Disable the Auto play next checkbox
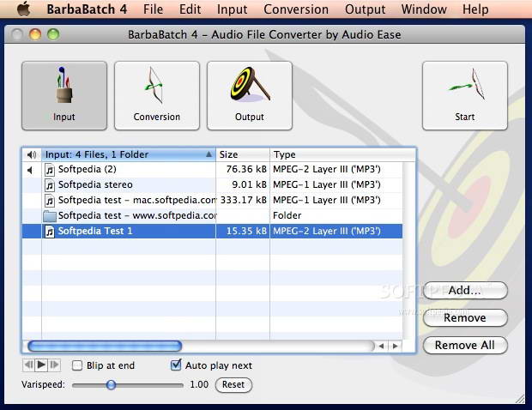 (x=176, y=365)
